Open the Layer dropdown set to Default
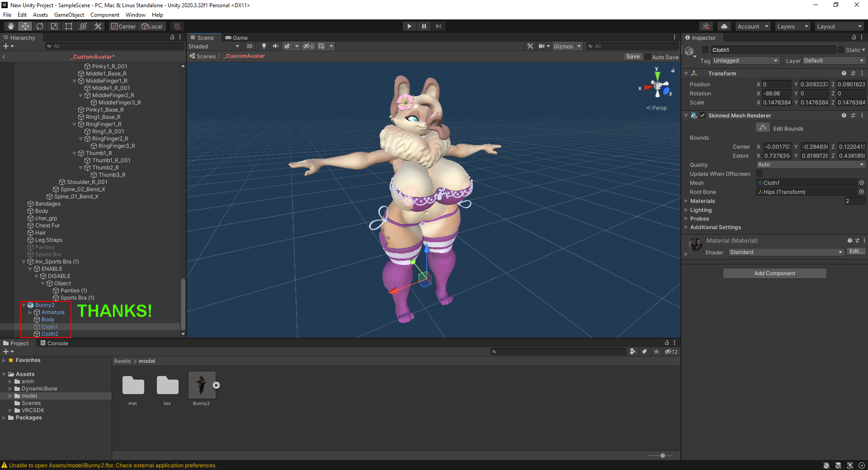 834,61
